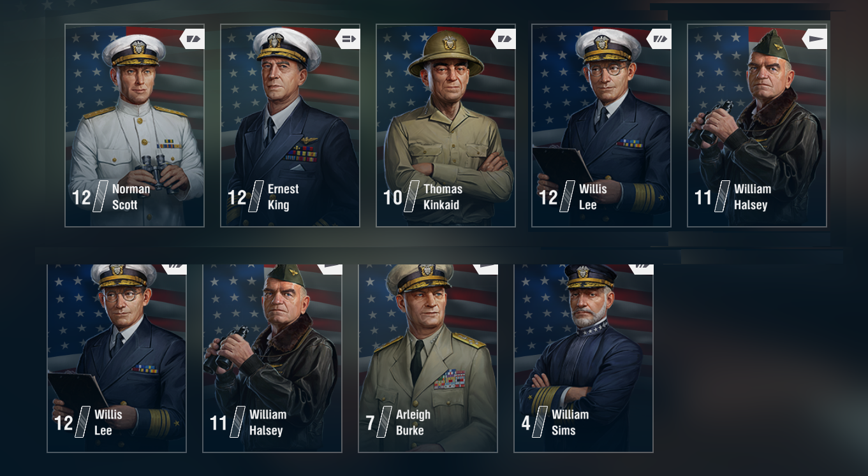Click rank number 10 on Thomas Kinkaid's card
868x476 pixels.
393,198
